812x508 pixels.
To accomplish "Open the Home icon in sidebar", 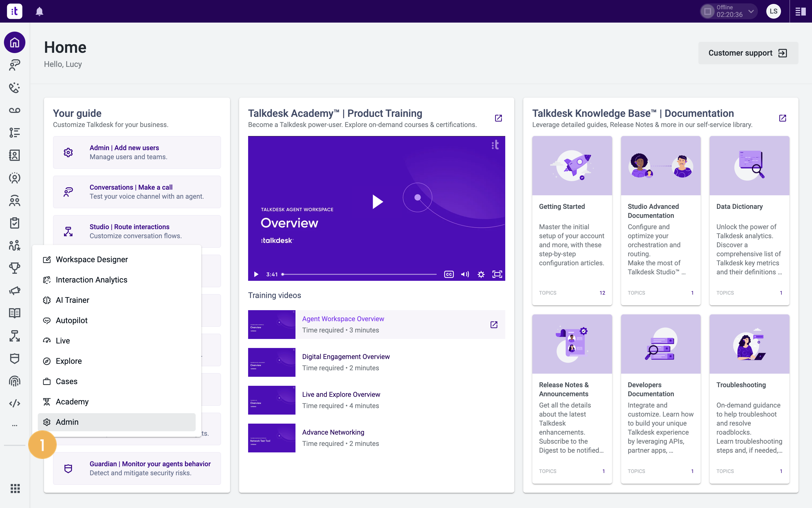I will [x=14, y=42].
